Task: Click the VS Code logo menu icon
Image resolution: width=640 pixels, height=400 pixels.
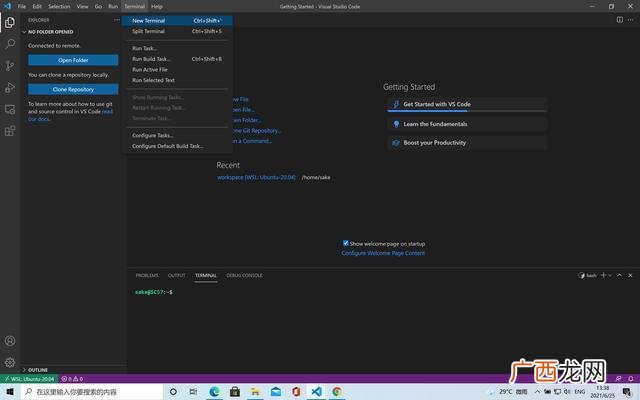Action: point(7,6)
